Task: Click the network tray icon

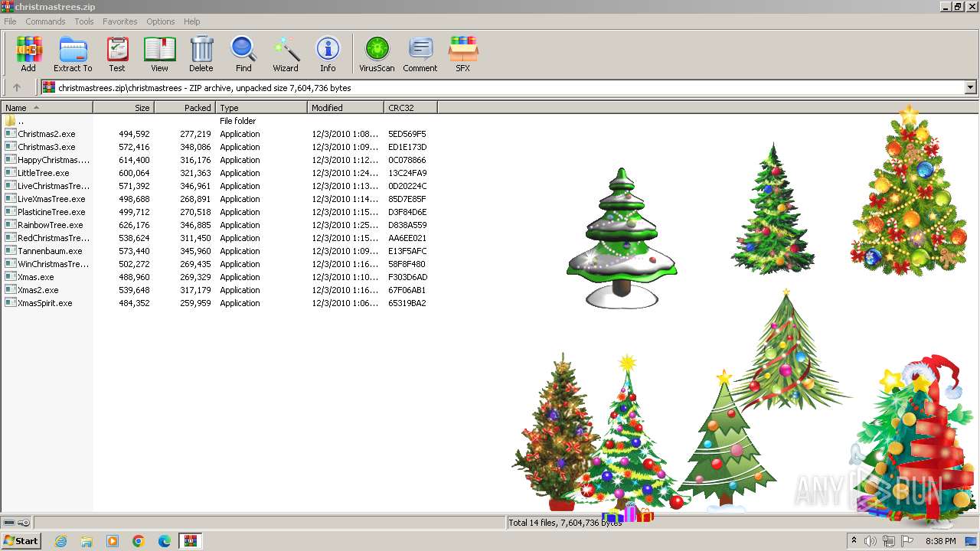Action: [889, 541]
